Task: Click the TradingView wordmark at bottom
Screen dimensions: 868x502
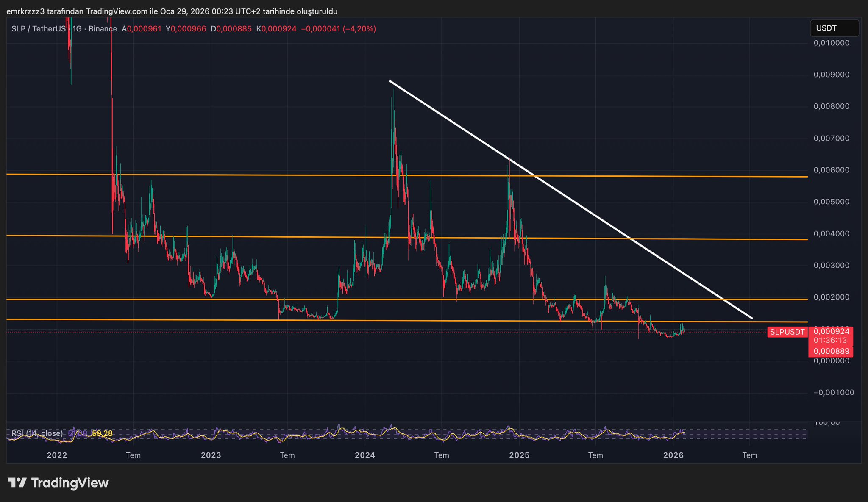Action: click(x=70, y=483)
